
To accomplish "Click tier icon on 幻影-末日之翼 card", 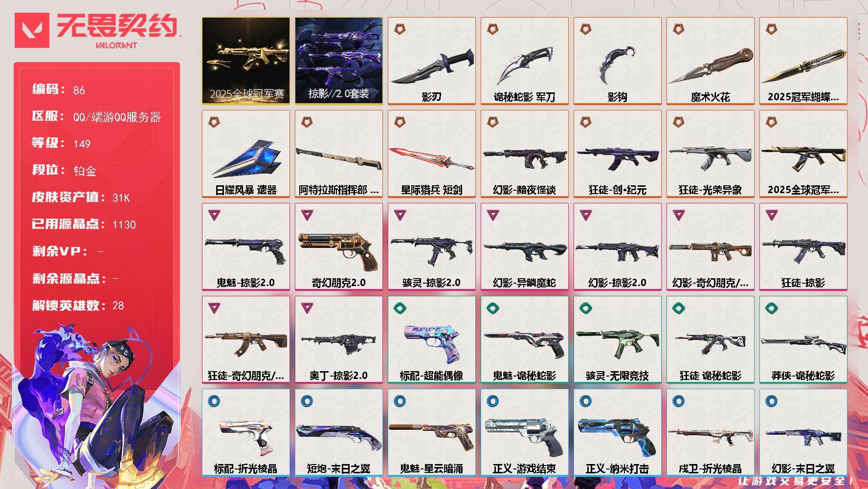I will pos(772,401).
